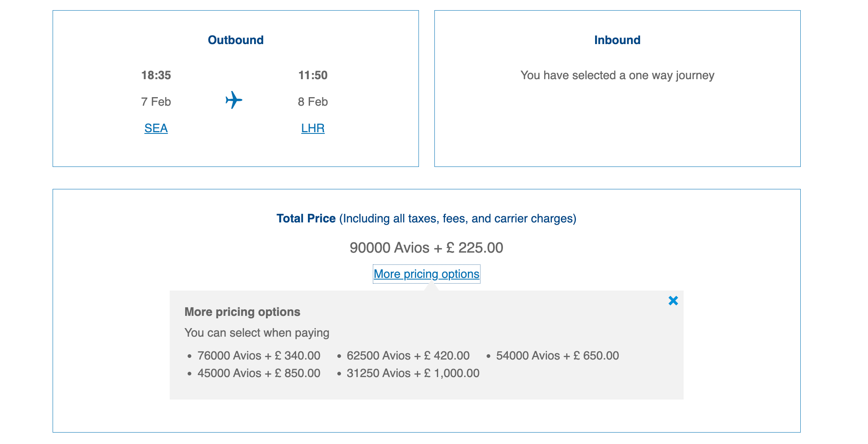Screen dimensions: 868x444
Task: Click the 7 Feb departure date
Action: click(x=156, y=102)
